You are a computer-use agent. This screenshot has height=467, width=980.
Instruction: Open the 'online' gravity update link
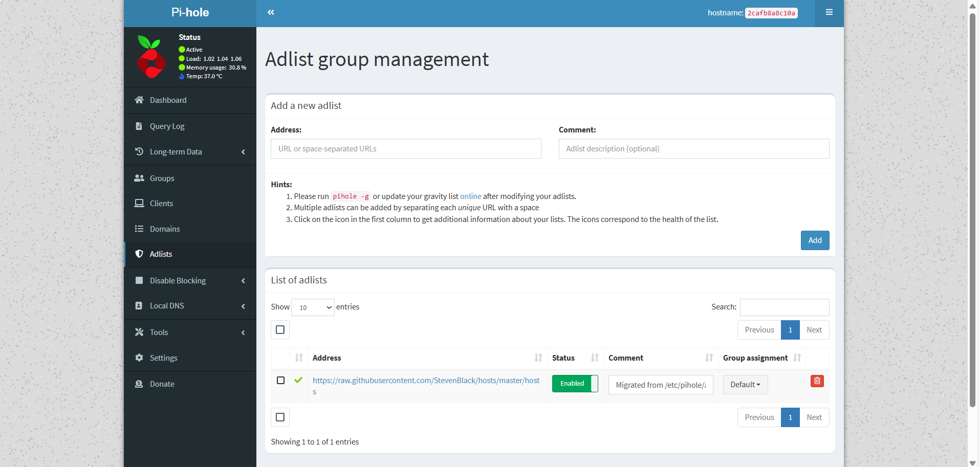point(470,196)
